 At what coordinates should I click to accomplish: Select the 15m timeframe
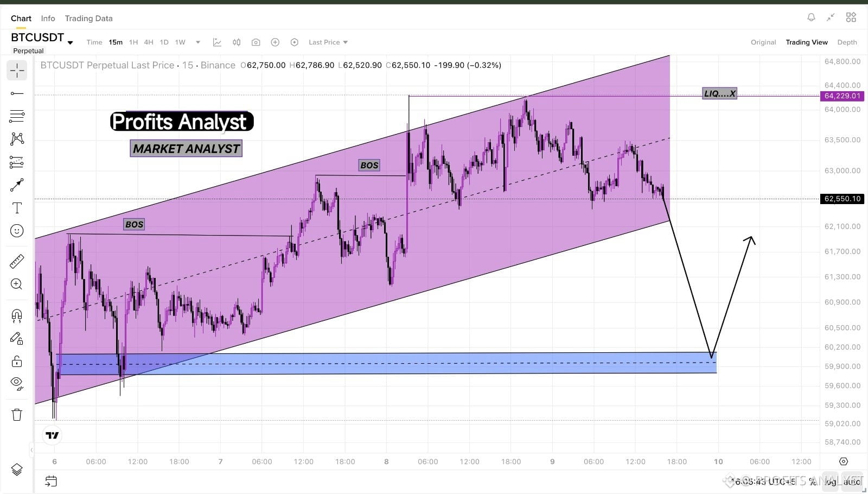point(116,42)
